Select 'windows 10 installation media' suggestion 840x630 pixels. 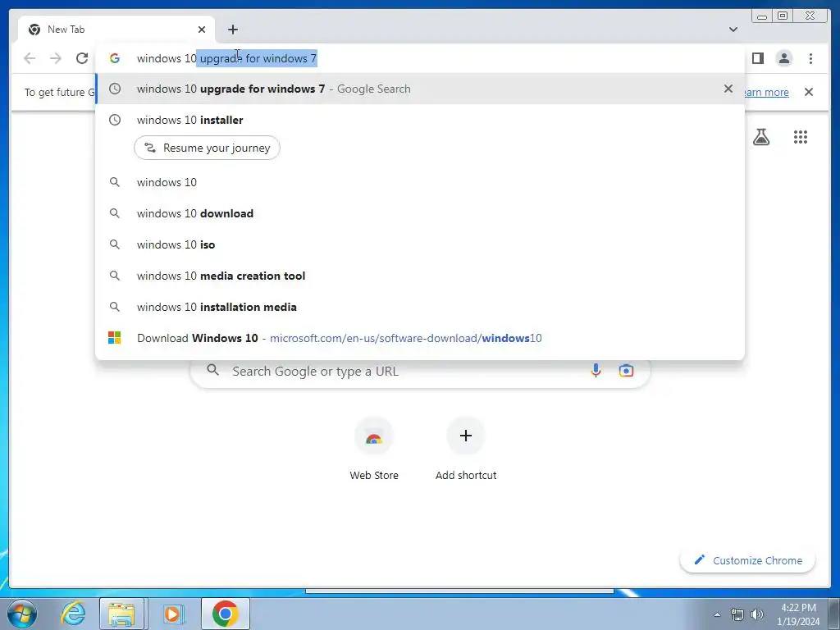pos(419,307)
